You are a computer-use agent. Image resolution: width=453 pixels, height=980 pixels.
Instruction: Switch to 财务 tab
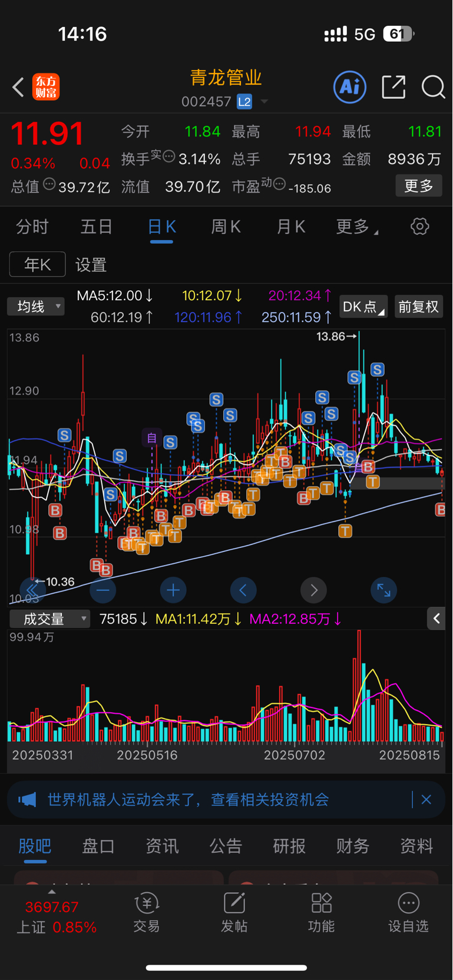coord(353,846)
